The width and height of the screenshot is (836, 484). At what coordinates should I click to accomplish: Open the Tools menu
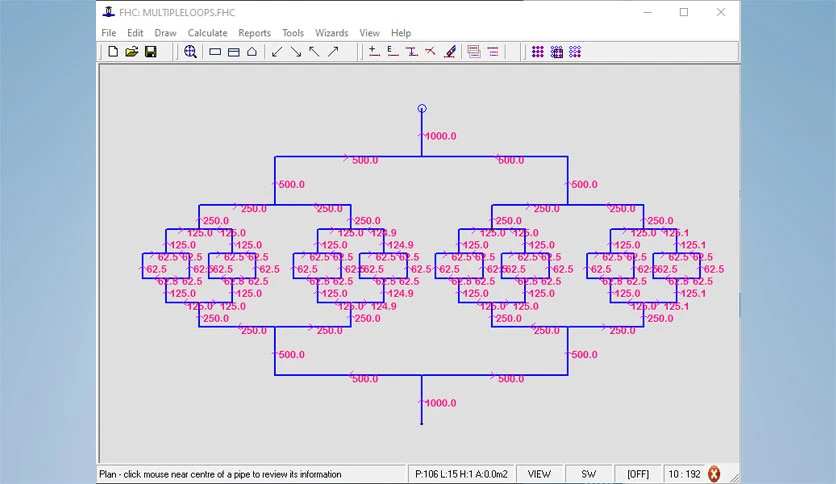pyautogui.click(x=293, y=33)
